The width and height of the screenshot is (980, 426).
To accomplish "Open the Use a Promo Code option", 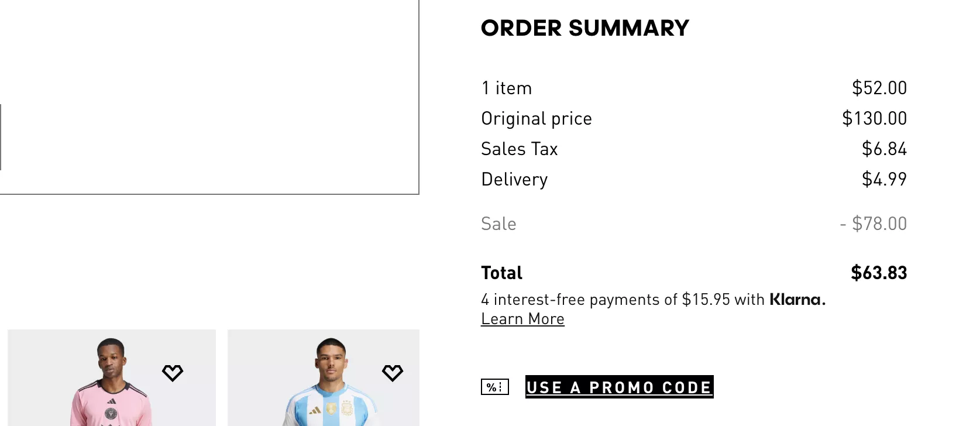I will [x=620, y=387].
